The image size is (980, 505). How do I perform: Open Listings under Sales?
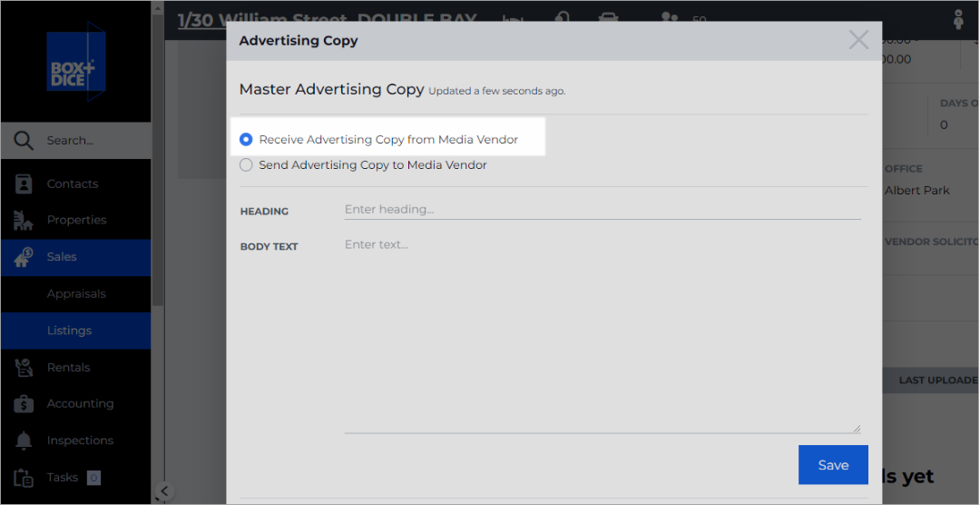tap(75, 331)
